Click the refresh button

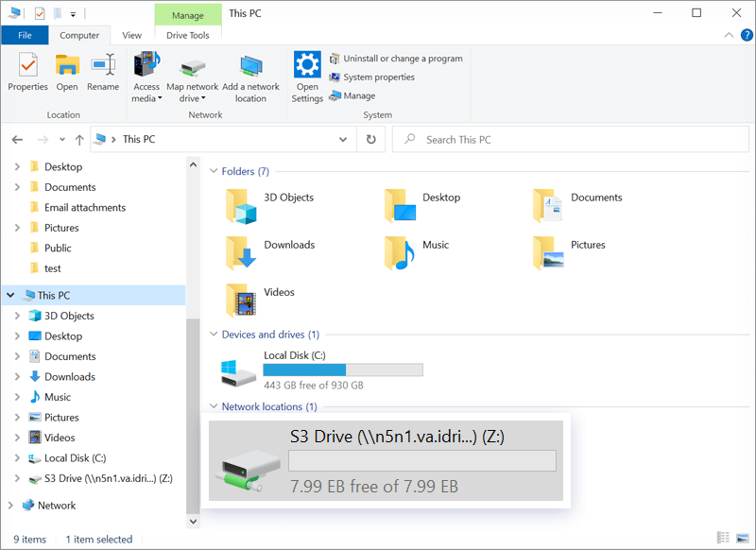[370, 140]
